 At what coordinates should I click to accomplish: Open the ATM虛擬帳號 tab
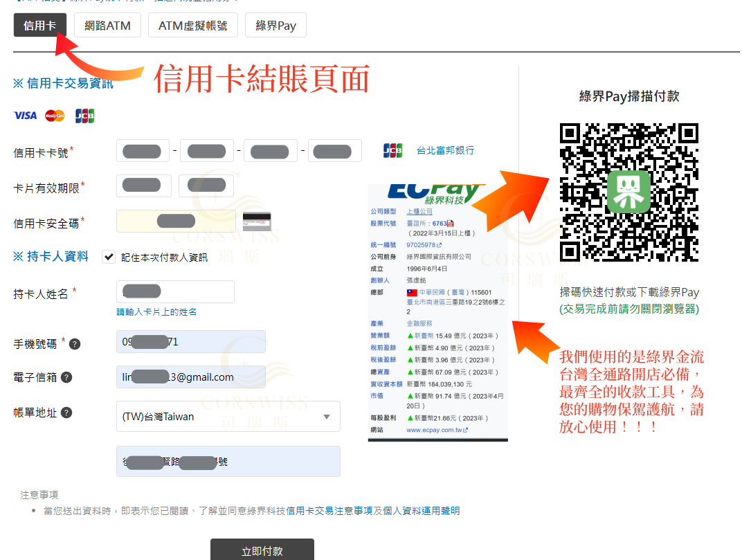tap(192, 25)
